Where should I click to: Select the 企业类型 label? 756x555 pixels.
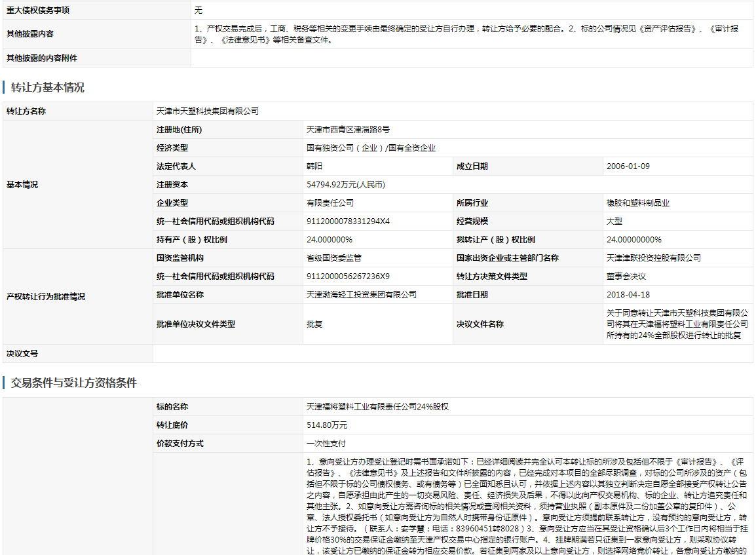pyautogui.click(x=172, y=202)
